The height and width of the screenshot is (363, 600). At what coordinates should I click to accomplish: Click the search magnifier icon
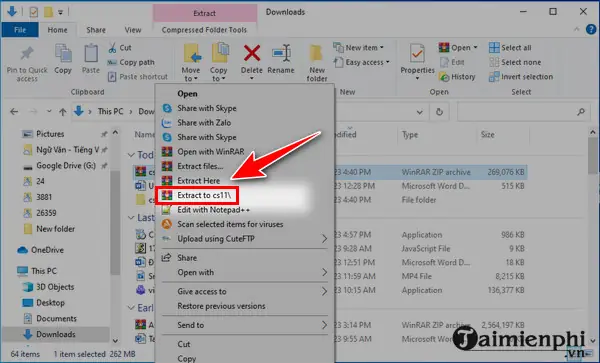[x=581, y=112]
